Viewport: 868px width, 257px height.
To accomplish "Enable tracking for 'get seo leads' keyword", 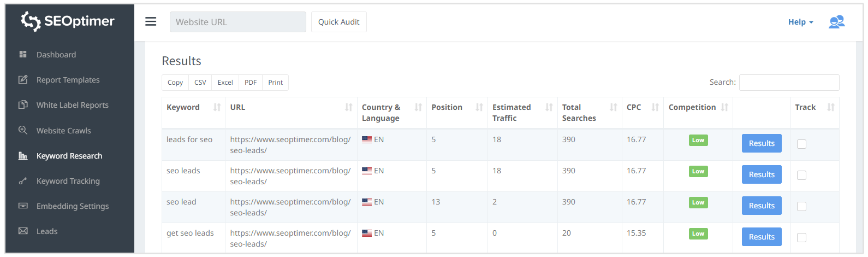I will click(801, 238).
